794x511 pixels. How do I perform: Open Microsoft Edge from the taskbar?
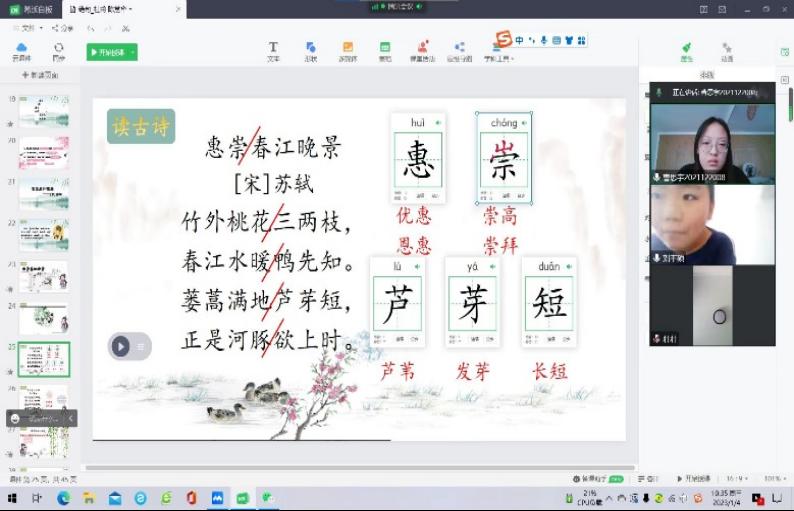63,498
